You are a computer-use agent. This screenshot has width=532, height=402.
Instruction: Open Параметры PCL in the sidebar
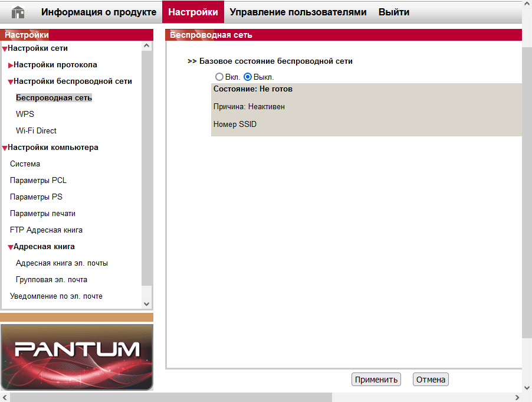point(38,180)
